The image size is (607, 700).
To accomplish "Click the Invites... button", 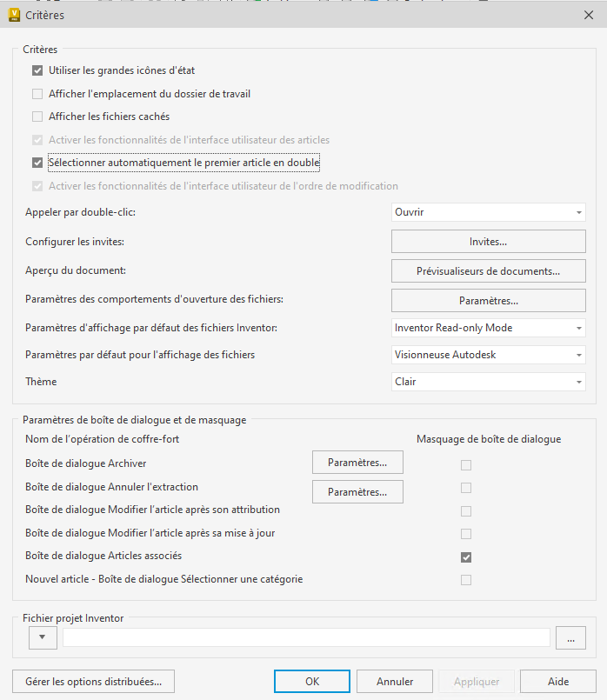I will click(488, 241).
